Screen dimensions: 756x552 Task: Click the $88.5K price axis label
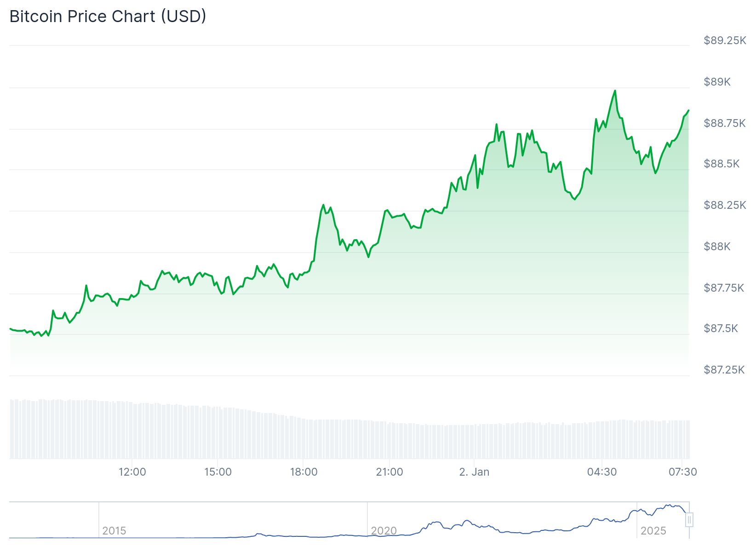tap(722, 164)
